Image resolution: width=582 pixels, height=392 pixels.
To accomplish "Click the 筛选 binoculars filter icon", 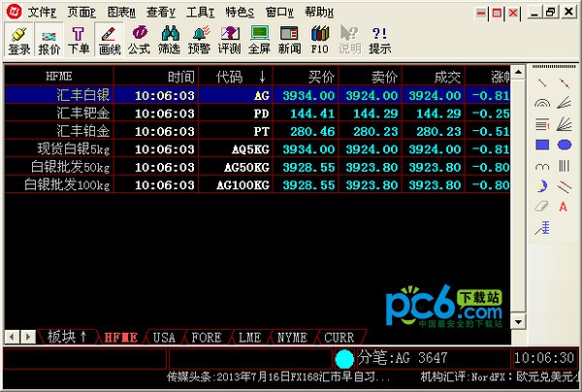I will point(169,40).
